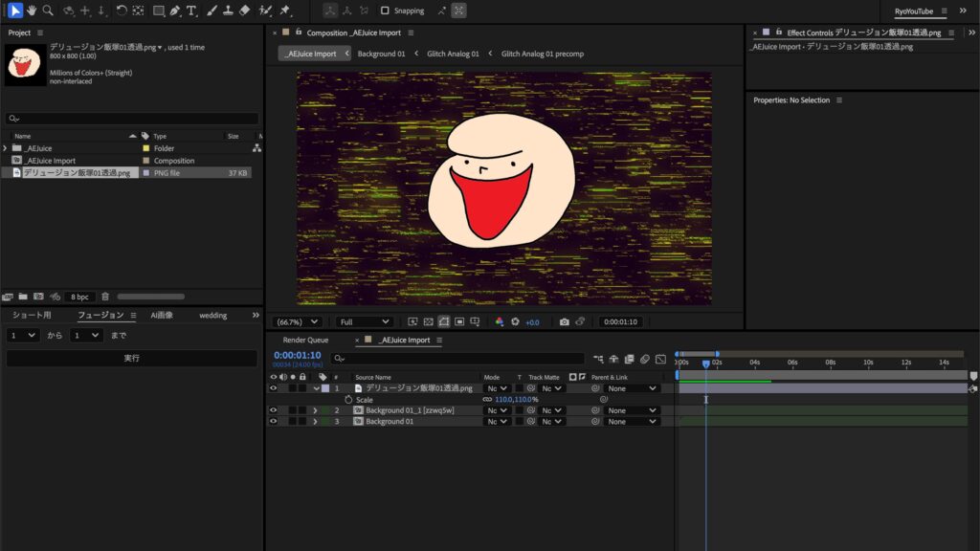
Task: Select the Pen tool
Action: pyautogui.click(x=175, y=10)
